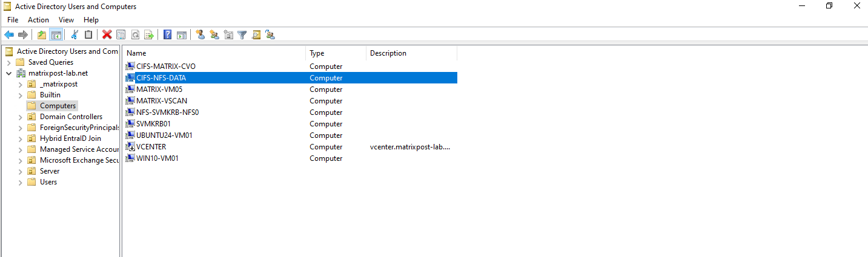
Task: Click the Back arrow in toolbar
Action: point(9,35)
